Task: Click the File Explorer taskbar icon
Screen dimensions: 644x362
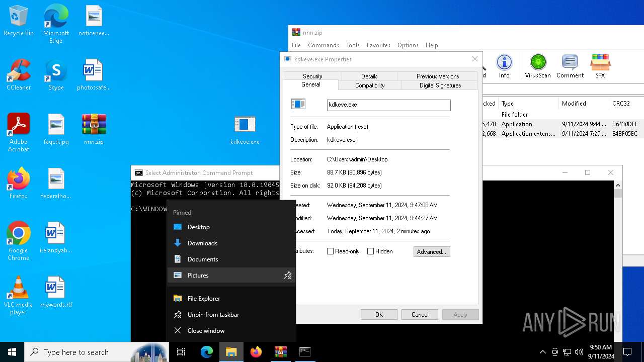Action: pos(231,352)
